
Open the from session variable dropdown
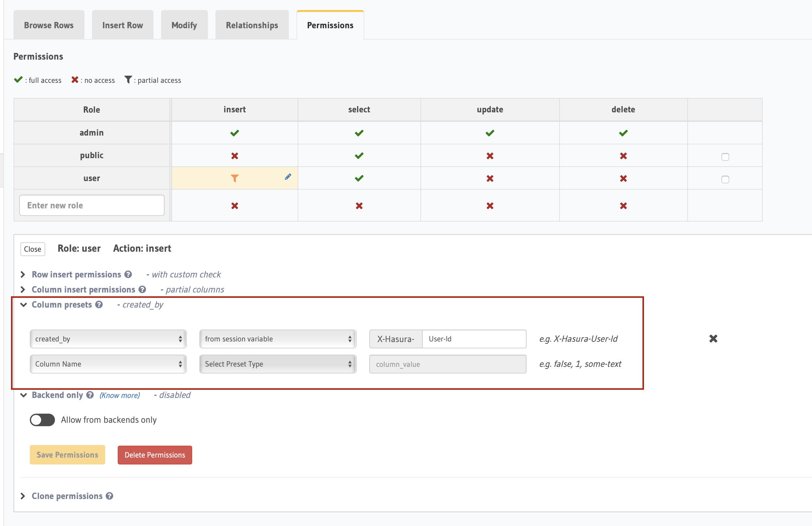tap(278, 339)
